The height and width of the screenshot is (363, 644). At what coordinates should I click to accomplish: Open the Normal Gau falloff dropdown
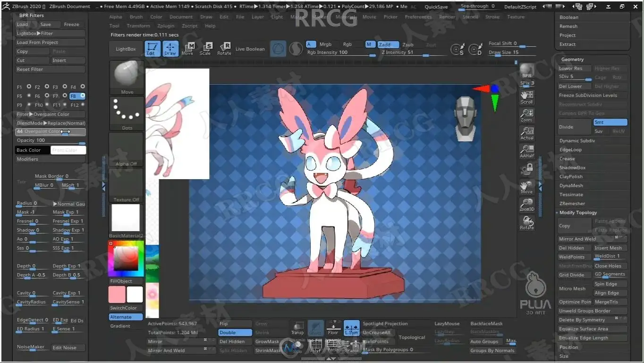tap(68, 204)
